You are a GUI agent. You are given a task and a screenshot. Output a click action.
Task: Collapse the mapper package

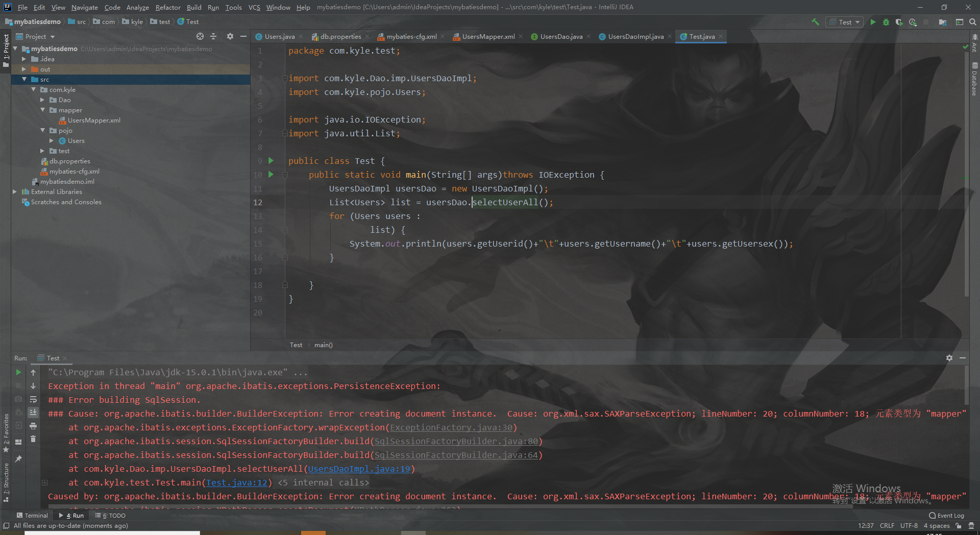coord(42,110)
